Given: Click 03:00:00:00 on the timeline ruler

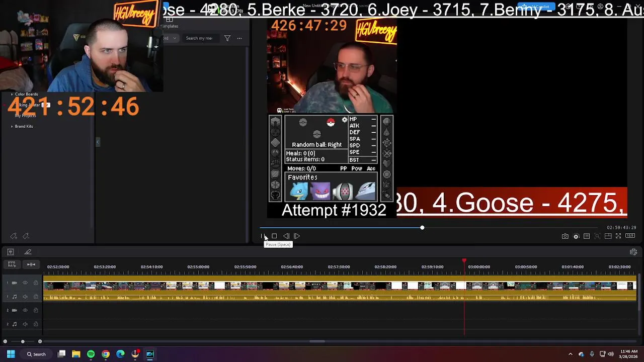Looking at the screenshot, I should click(479, 266).
